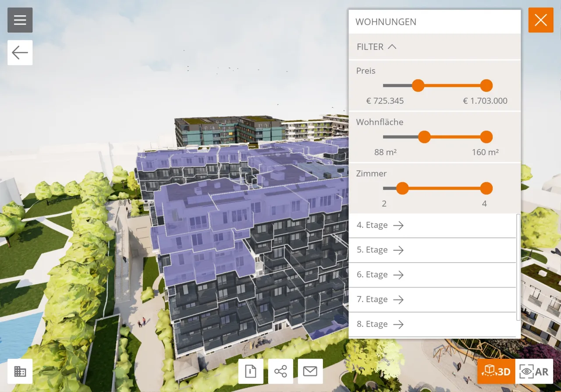Click the Wohnfläche minimum slider handle
This screenshot has width=561, height=392.
(424, 137)
